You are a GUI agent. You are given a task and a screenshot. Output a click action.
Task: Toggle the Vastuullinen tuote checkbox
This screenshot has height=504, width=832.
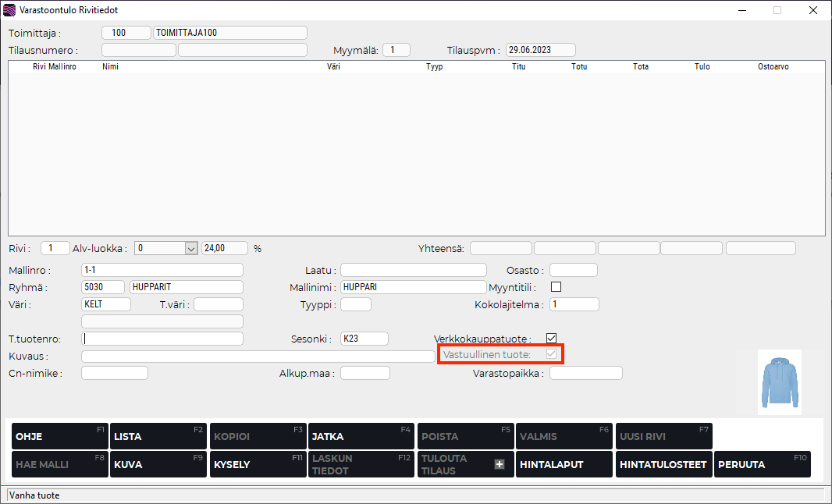(x=552, y=355)
